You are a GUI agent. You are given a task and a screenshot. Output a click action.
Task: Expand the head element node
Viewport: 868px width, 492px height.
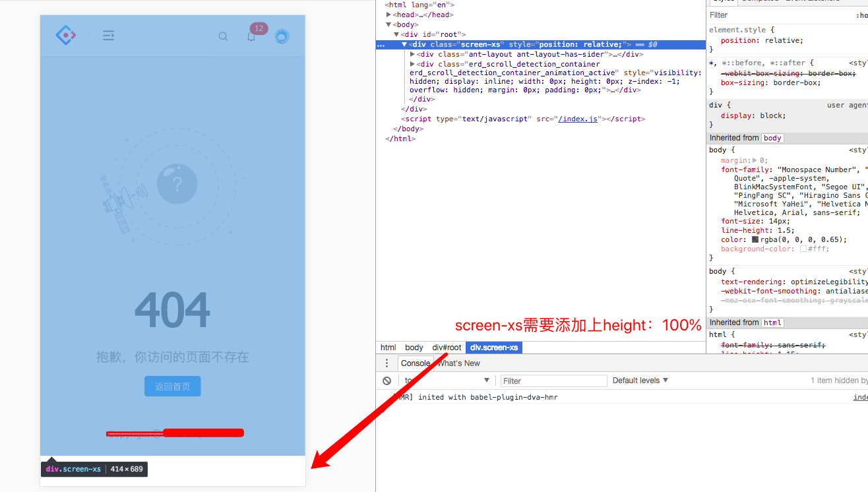click(388, 15)
